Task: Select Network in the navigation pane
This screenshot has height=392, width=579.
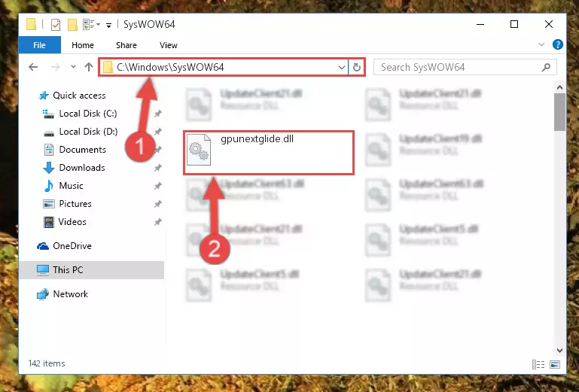Action: point(71,294)
